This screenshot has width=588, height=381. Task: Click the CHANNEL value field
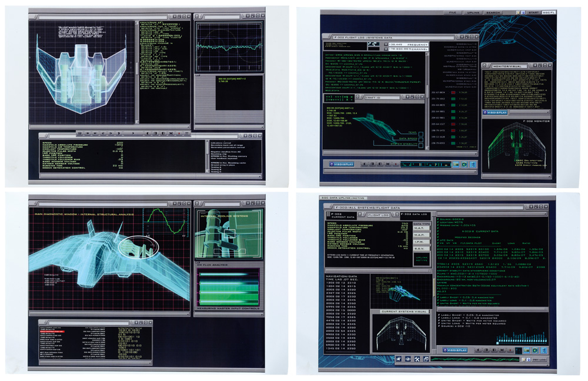tap(408, 49)
